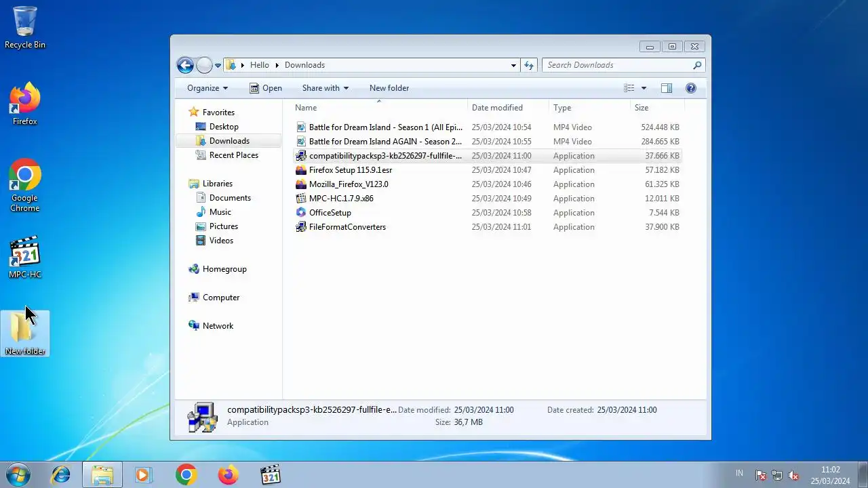Click the search magnifier icon
Viewport: 868px width, 488px height.
[x=696, y=65]
